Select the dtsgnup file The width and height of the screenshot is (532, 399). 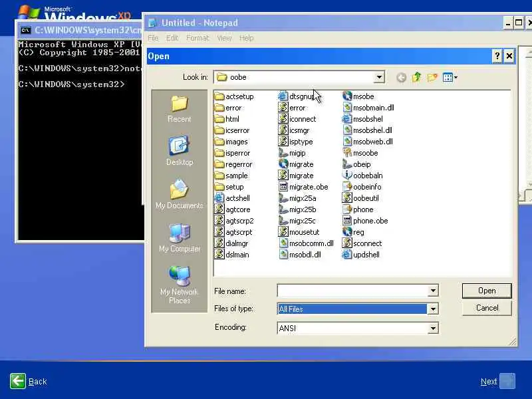[x=297, y=96]
